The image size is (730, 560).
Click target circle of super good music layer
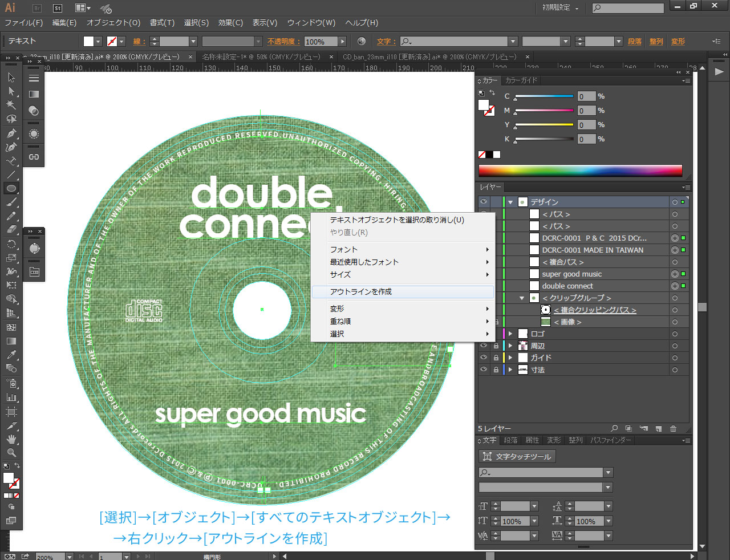point(675,274)
